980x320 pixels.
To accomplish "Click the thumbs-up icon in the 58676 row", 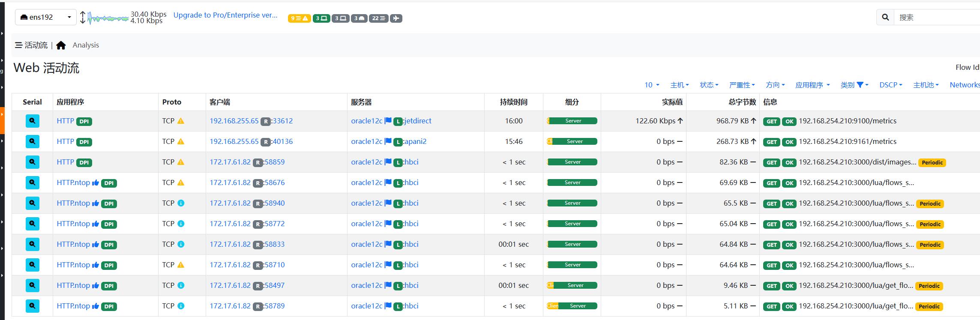I will click(x=96, y=182).
